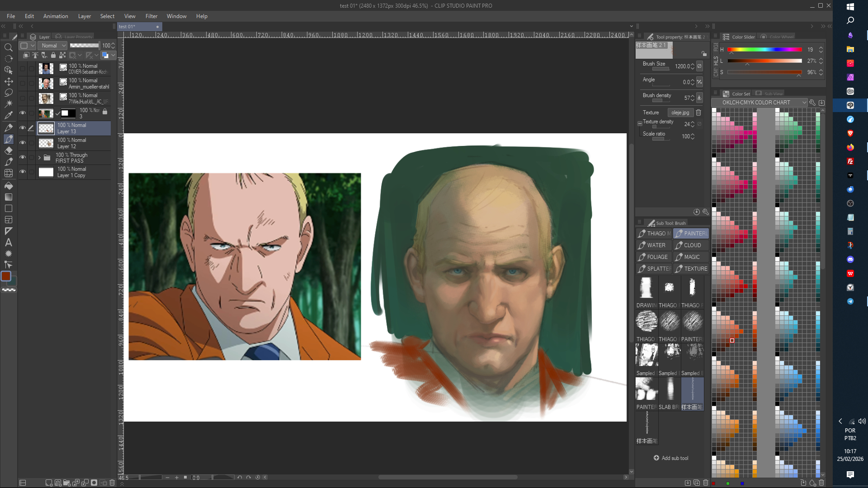This screenshot has width=868, height=488.
Task: Open the Normal blending mode dropdown
Action: (53, 46)
